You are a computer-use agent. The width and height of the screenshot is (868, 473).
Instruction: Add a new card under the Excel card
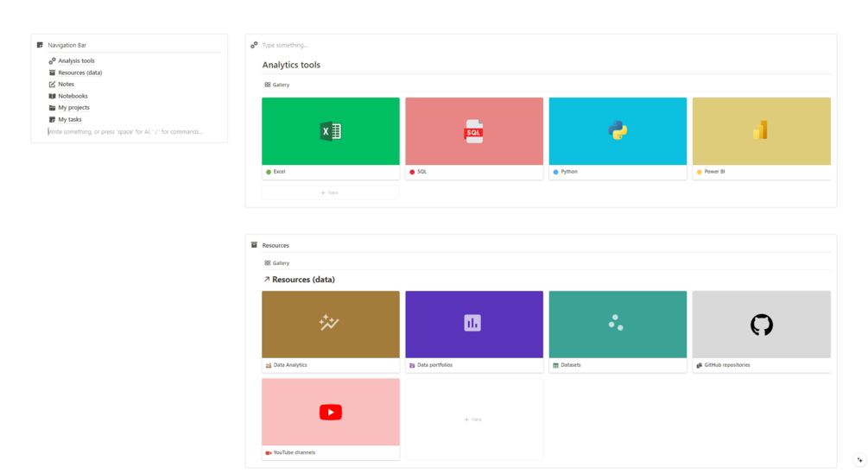[x=331, y=192]
